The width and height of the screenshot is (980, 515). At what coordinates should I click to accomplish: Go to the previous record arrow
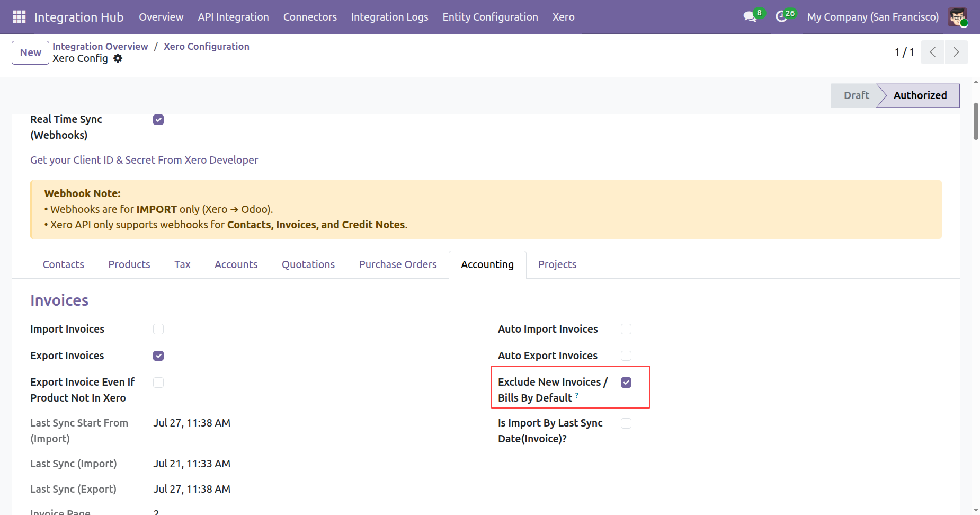(x=932, y=52)
